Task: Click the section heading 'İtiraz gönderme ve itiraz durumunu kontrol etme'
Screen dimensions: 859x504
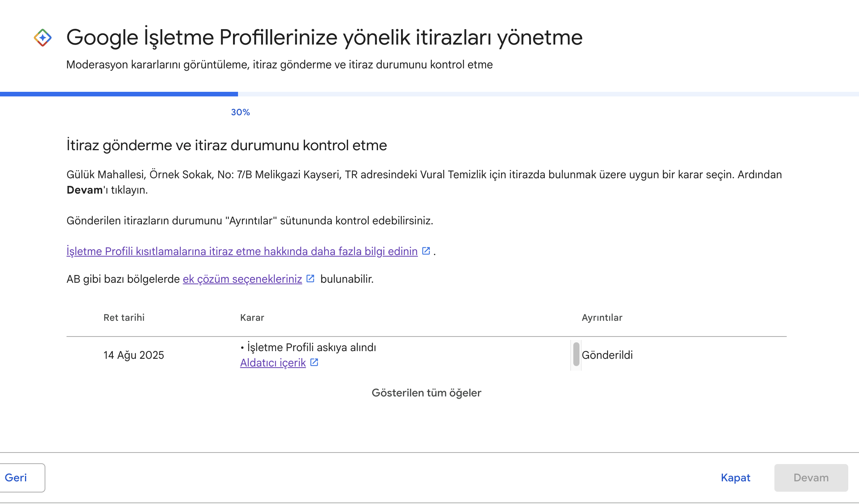Action: pyautogui.click(x=227, y=145)
